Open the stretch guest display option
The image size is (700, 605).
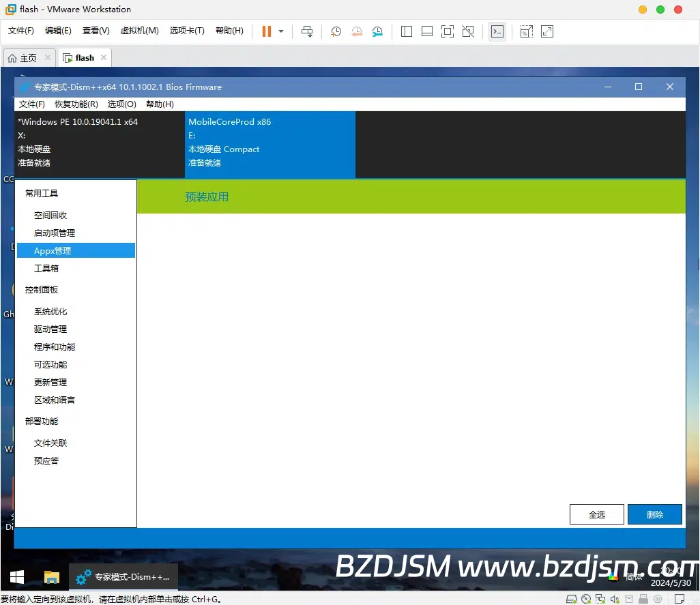[526, 31]
